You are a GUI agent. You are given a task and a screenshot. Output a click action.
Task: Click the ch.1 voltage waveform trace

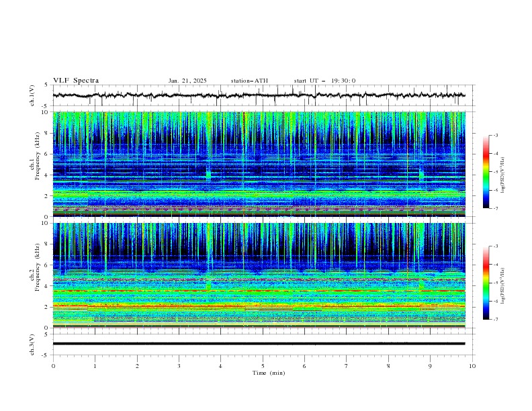pos(259,95)
